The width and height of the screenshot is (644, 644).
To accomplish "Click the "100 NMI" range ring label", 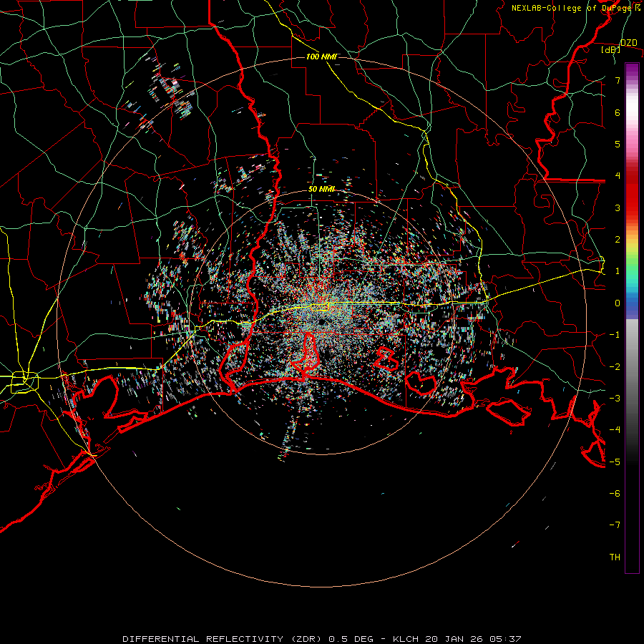I will click(321, 57).
